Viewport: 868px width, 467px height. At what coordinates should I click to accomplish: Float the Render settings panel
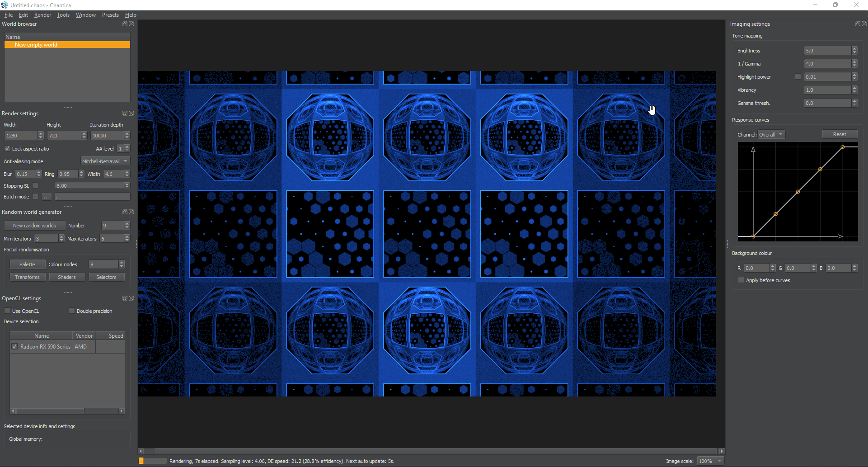[125, 113]
